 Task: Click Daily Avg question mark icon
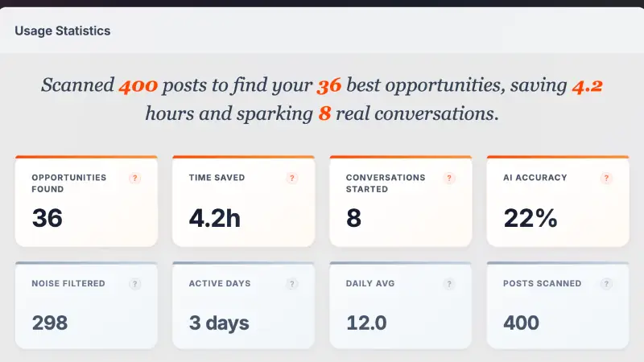(449, 284)
